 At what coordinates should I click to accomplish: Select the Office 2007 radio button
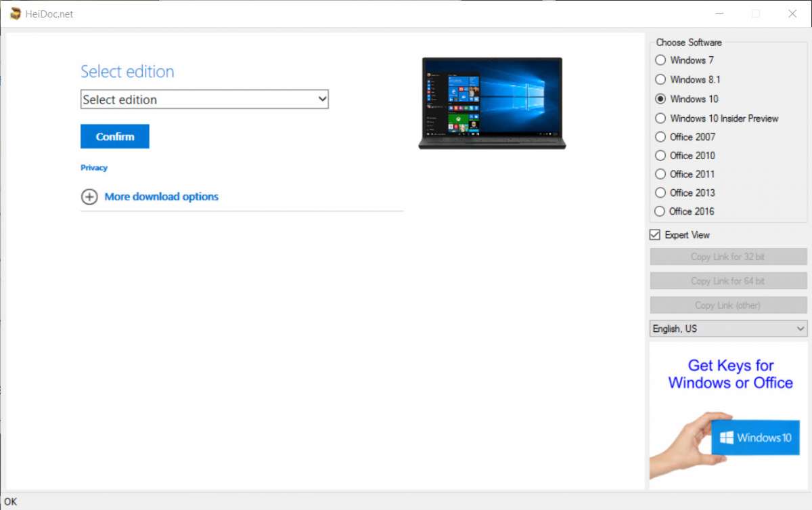(x=660, y=137)
